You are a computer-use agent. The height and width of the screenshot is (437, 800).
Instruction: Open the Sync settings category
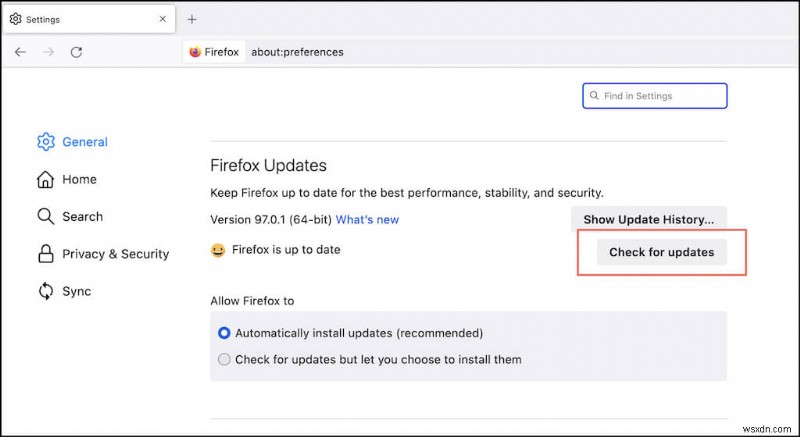(64, 291)
